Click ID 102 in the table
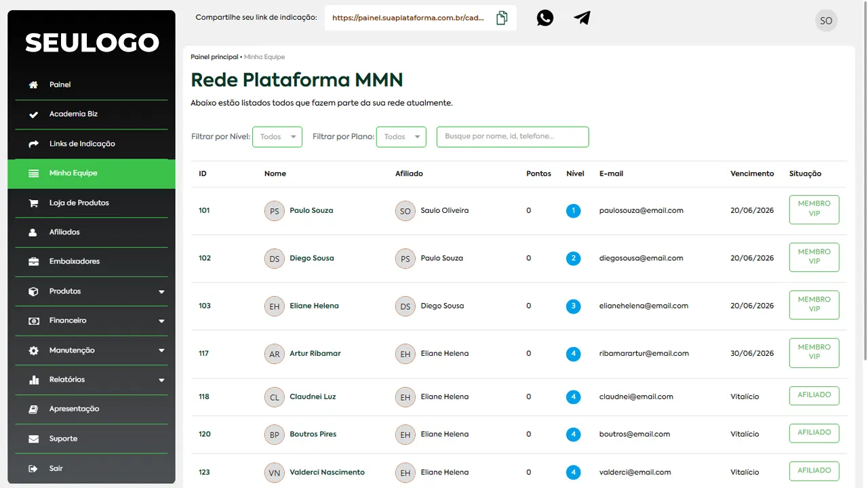868x488 pixels. pos(205,258)
